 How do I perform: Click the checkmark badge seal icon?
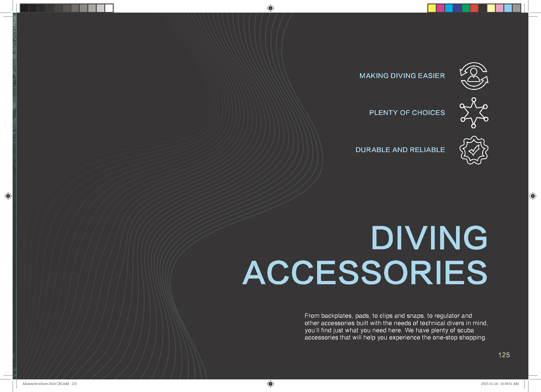click(x=474, y=150)
